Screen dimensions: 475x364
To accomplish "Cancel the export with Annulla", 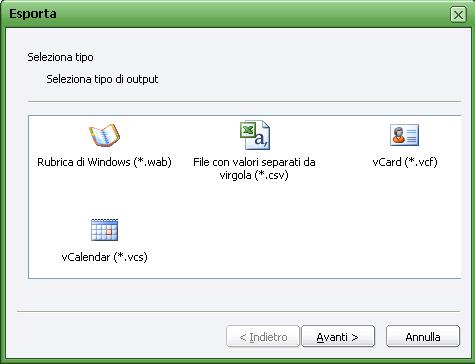I will [x=423, y=337].
